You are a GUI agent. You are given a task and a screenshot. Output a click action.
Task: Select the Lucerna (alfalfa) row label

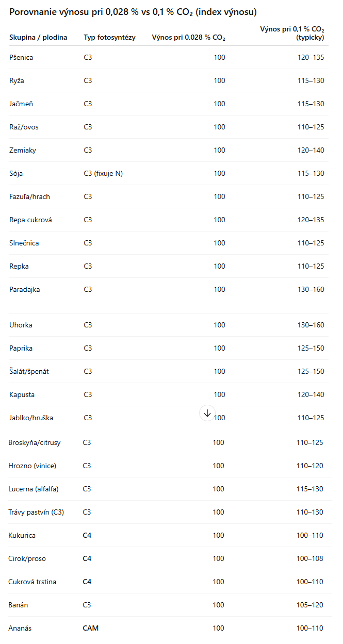pos(34,489)
